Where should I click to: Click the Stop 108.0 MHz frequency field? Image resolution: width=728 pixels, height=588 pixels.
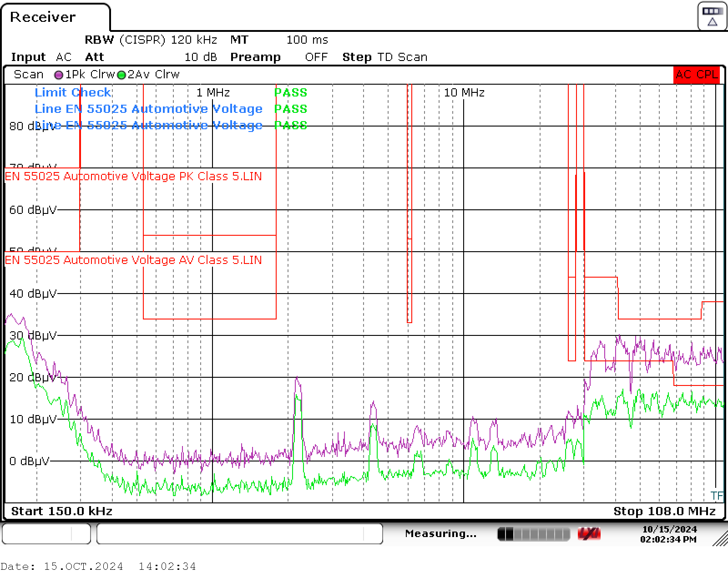(665, 511)
